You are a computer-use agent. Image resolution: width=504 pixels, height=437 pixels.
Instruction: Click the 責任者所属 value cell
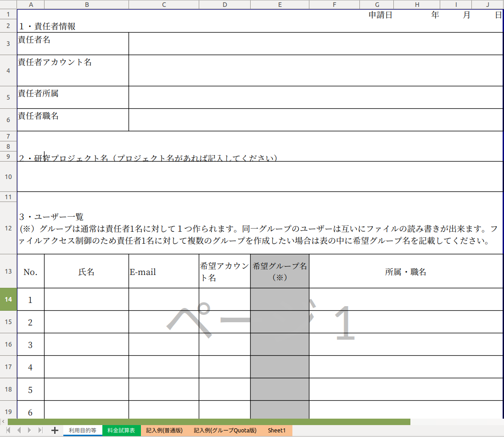[x=315, y=97]
